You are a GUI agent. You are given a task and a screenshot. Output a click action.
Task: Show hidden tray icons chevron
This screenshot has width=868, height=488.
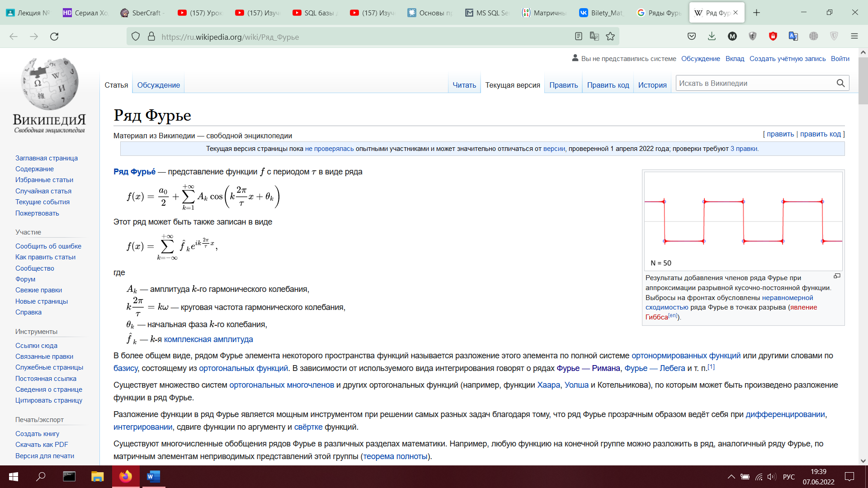tap(731, 477)
